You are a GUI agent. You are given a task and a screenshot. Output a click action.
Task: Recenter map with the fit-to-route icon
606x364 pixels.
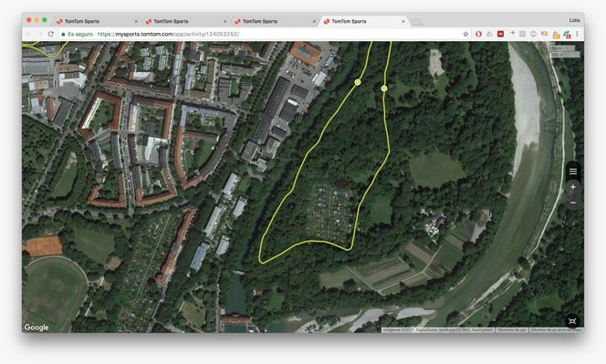coord(572,321)
